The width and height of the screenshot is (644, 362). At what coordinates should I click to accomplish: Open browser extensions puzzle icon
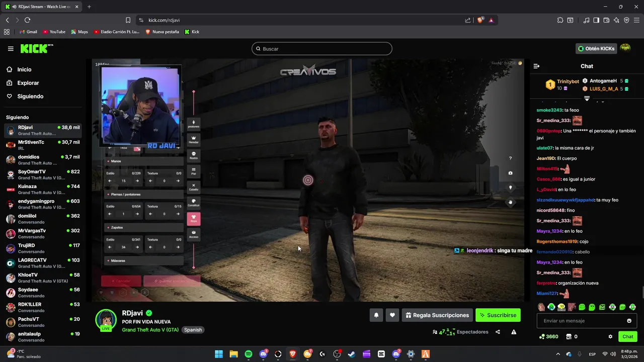tap(560, 20)
